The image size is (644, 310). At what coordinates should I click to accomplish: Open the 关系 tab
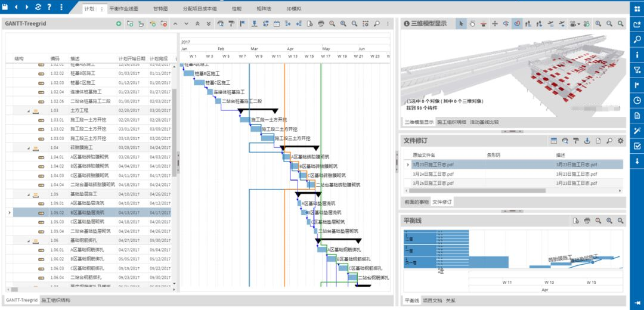[x=451, y=300]
